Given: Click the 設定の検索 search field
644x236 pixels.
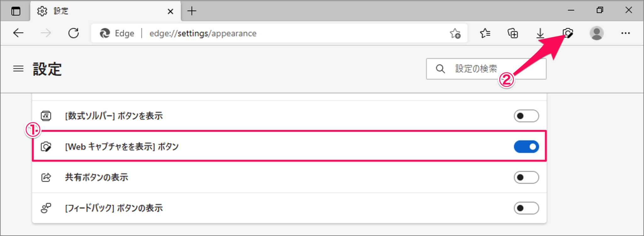Looking at the screenshot, I should (486, 69).
